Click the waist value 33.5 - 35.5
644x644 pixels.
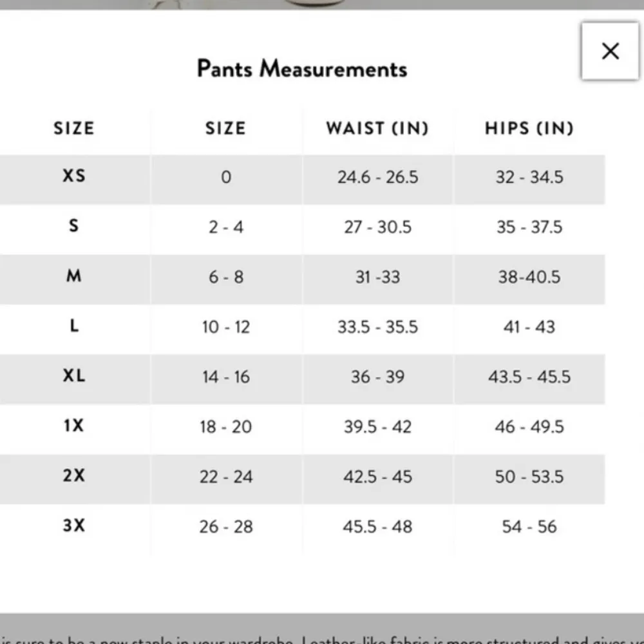[378, 327]
